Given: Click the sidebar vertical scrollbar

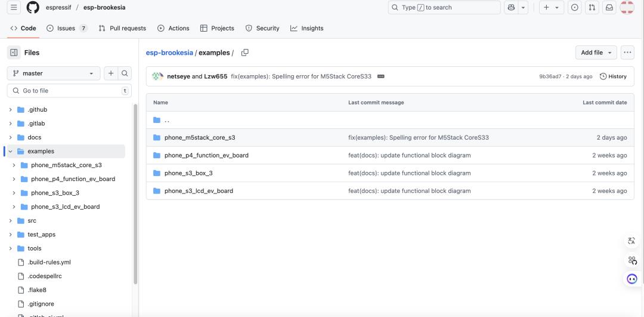Looking at the screenshot, I should click(x=135, y=194).
